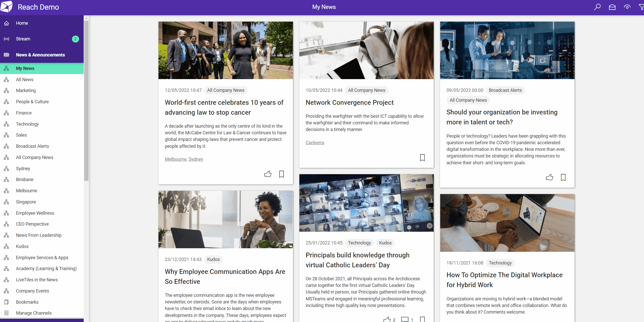Click the Reach Demo logo icon
644x322 pixels.
coord(7,7)
